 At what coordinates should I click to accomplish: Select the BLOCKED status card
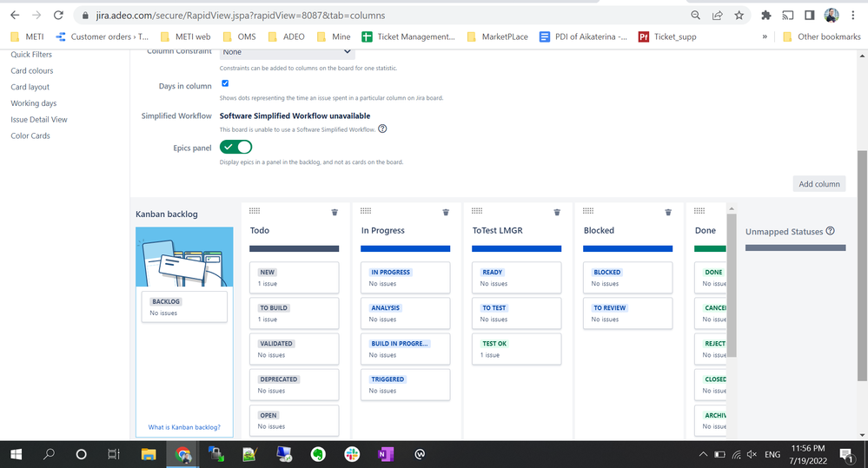(627, 277)
